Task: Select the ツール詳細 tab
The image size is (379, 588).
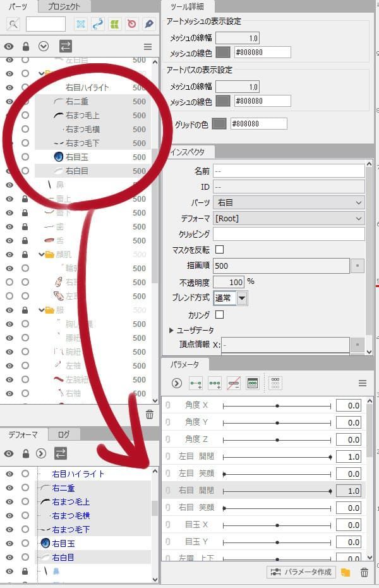Action: (187, 6)
